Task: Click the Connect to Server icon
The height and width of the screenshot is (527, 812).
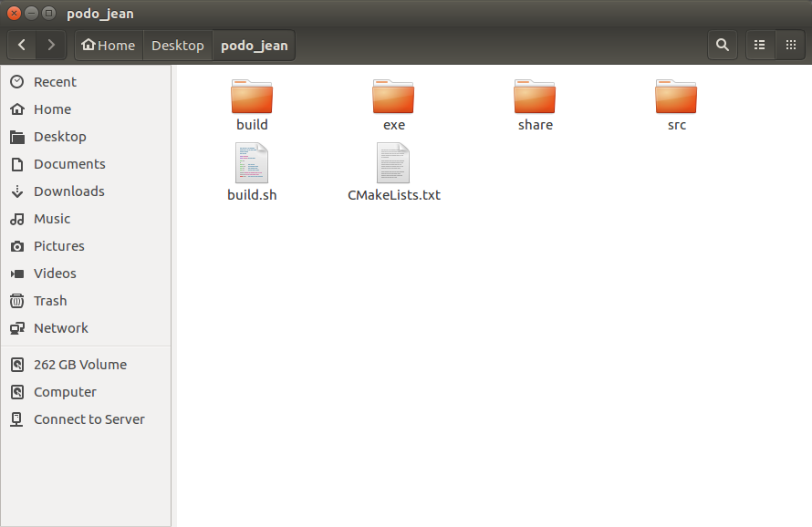Action: pos(17,419)
